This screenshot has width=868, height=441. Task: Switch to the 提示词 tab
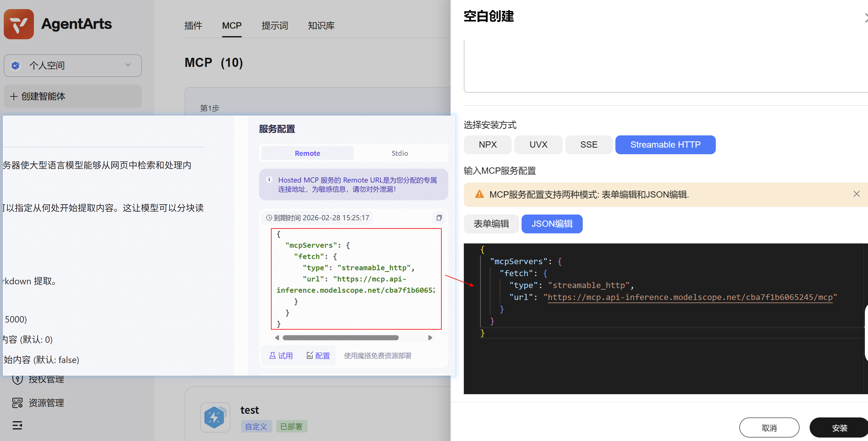click(275, 26)
